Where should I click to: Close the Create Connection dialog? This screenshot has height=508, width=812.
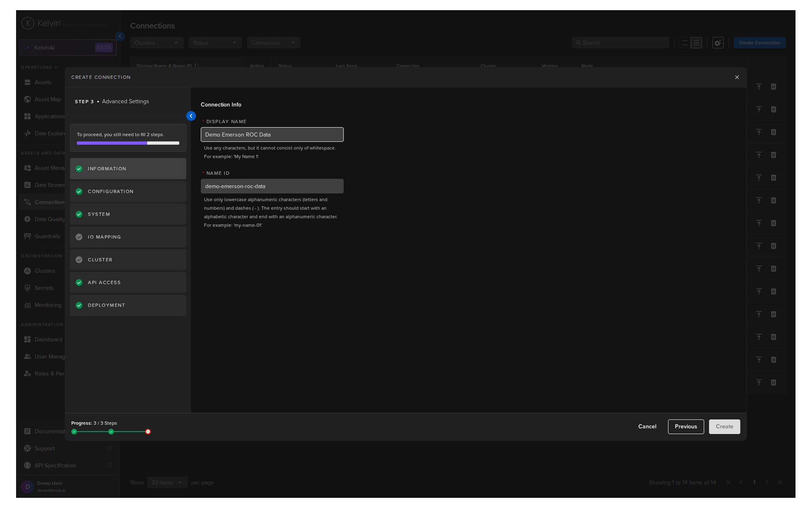click(x=737, y=77)
